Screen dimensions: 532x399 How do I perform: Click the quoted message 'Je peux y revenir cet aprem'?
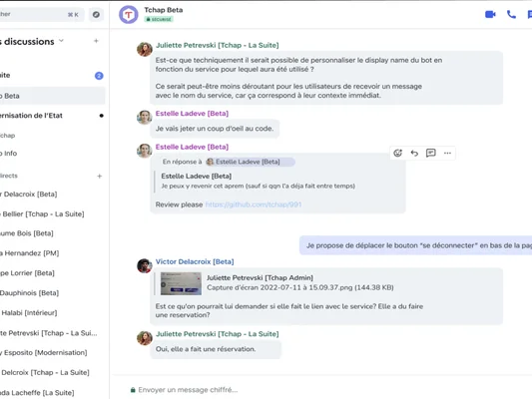[x=258, y=187]
